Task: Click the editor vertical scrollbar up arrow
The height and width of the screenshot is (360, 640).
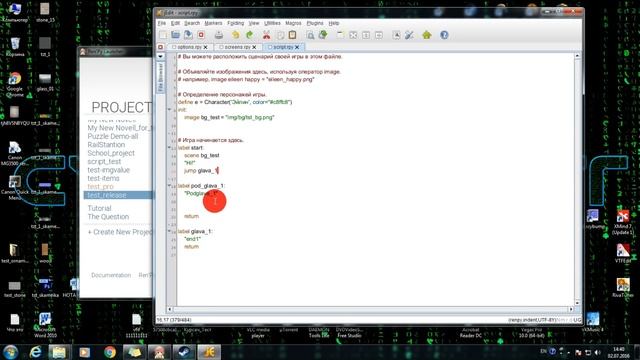Action: tap(577, 56)
